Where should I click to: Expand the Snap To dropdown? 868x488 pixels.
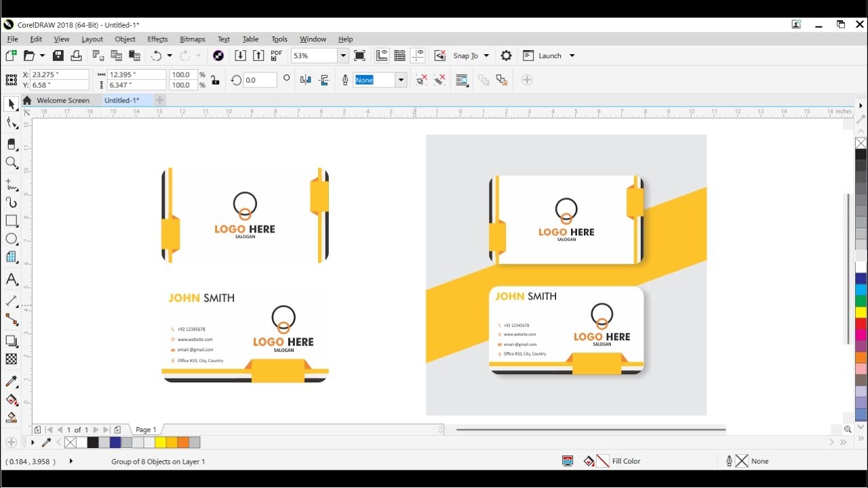[x=486, y=56]
